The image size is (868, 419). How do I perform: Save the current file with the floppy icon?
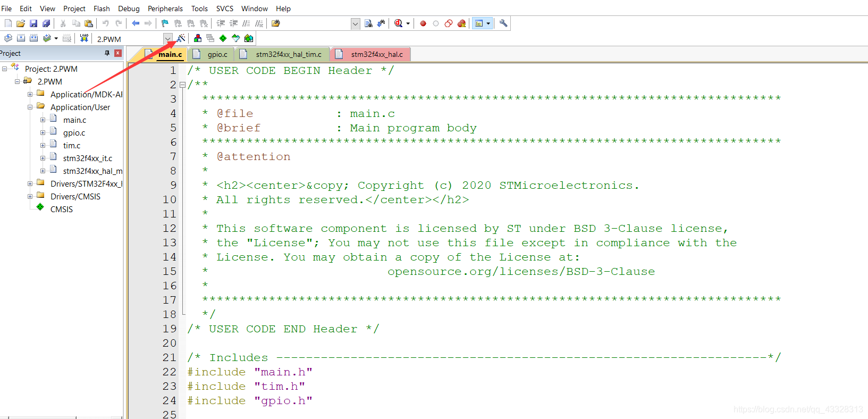[33, 23]
